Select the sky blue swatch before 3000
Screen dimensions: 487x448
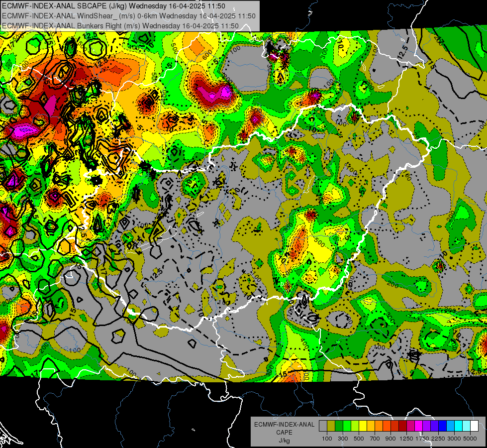(451, 426)
